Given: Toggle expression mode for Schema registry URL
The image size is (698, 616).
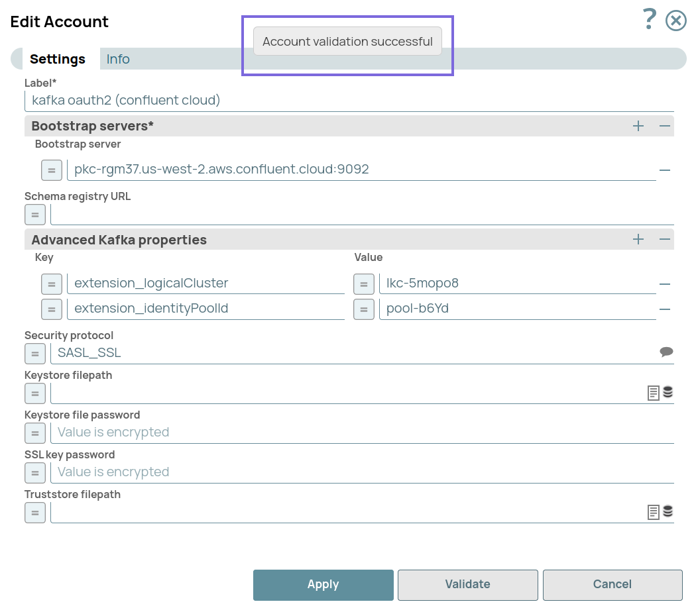Looking at the screenshot, I should coord(35,215).
